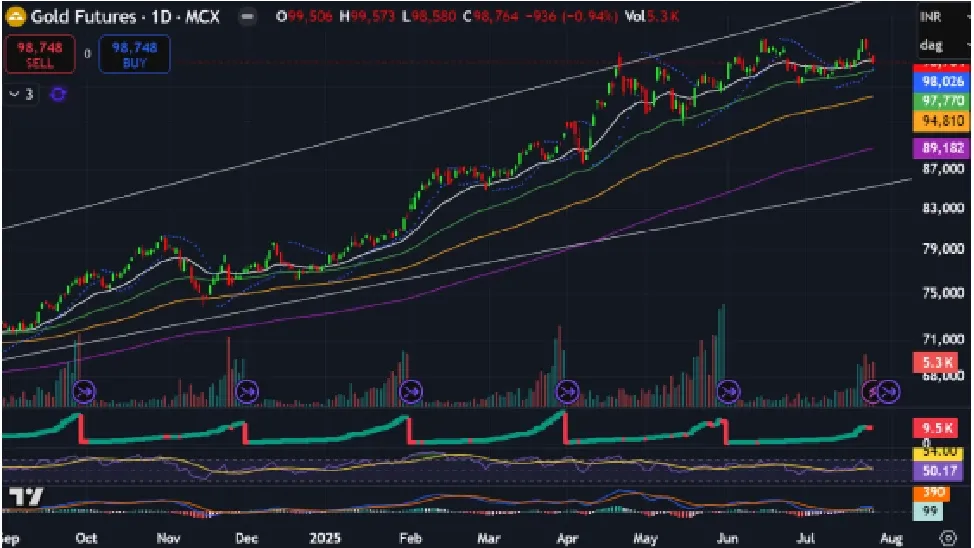Click the 87,000 price axis label
Viewport: 974px width, 548px height.
[943, 169]
